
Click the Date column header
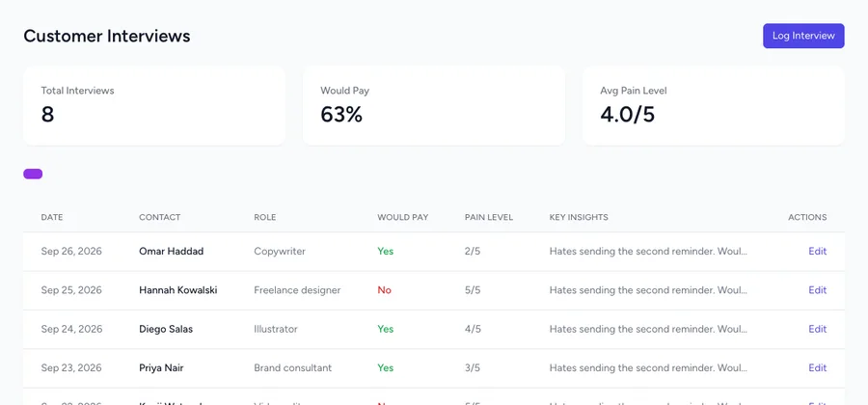(52, 217)
